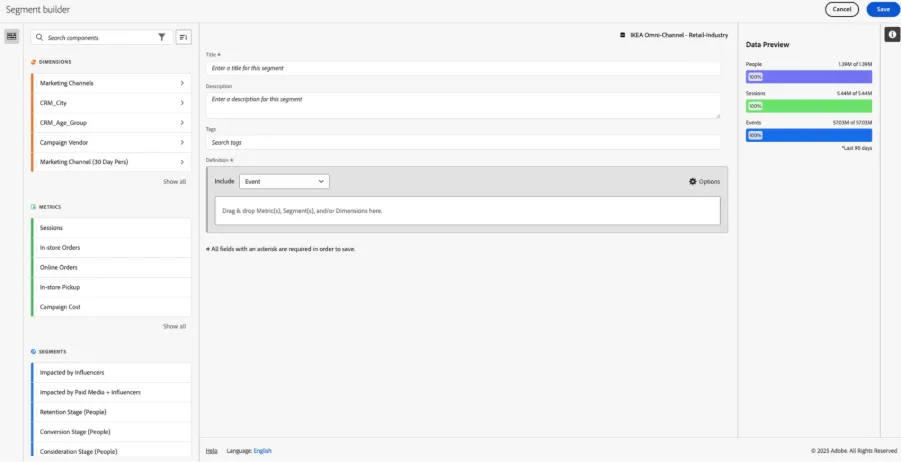Image resolution: width=901 pixels, height=462 pixels.
Task: Open the Include Event container dropdown
Action: (x=284, y=182)
